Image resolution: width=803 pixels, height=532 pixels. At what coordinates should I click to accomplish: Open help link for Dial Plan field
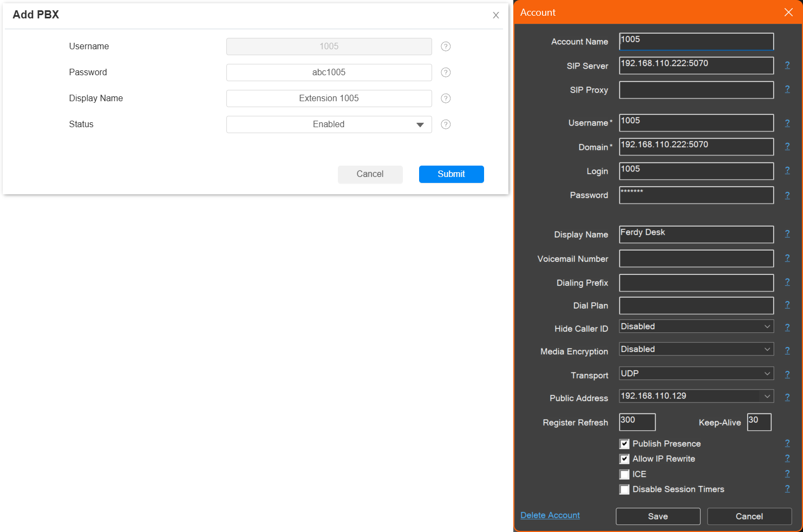pyautogui.click(x=787, y=305)
